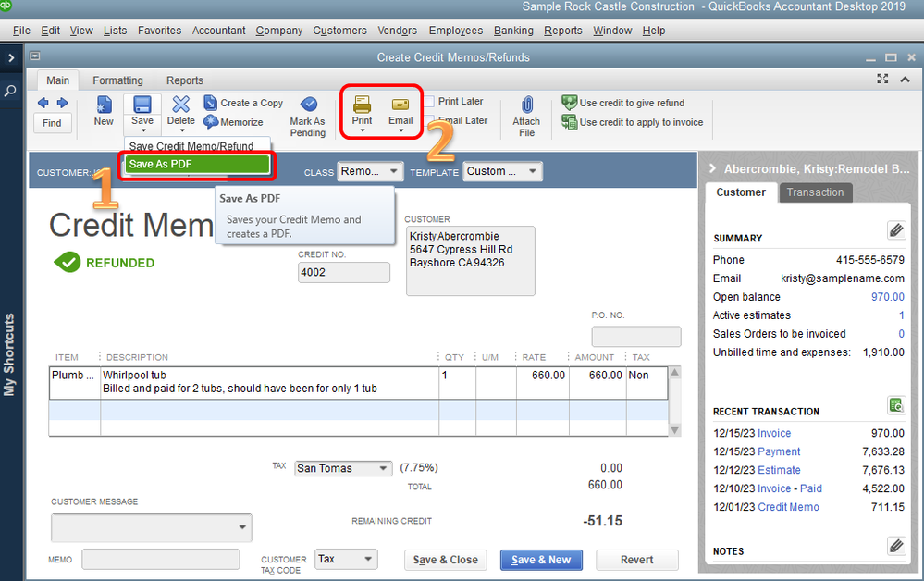The height and width of the screenshot is (581, 924).
Task: Click the Memorize icon
Action: coord(211,122)
